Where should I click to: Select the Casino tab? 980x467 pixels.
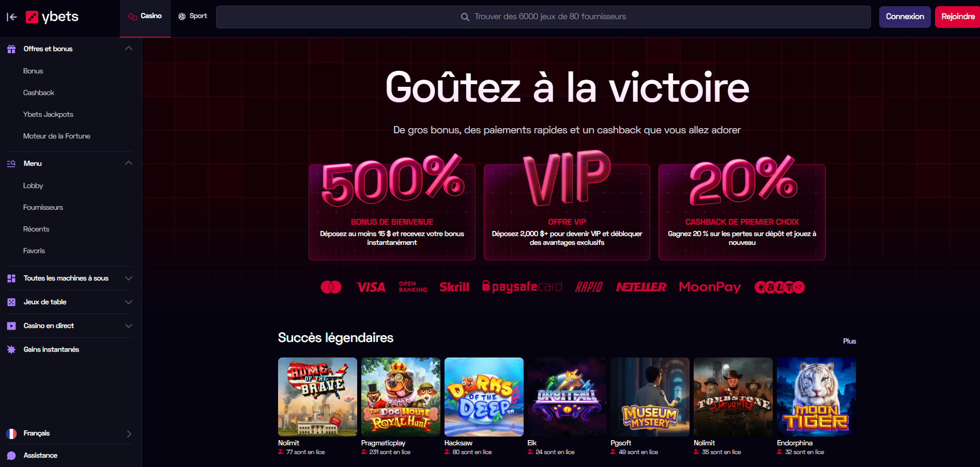tap(145, 16)
